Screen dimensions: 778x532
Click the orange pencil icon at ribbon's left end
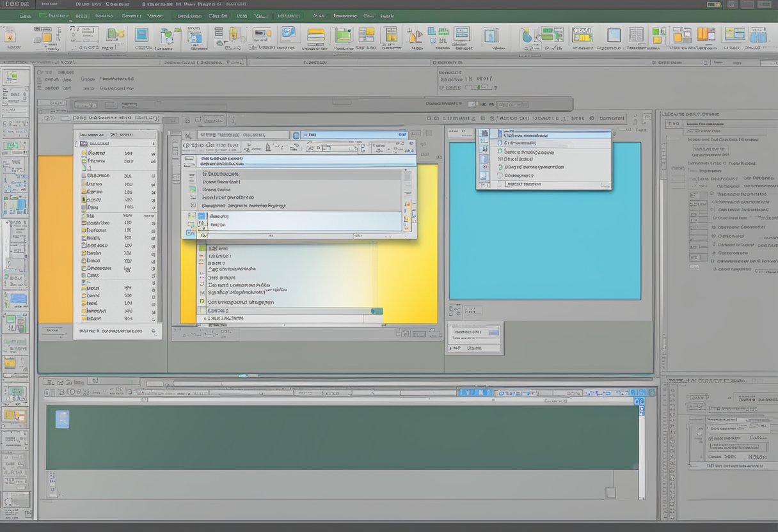pyautogui.click(x=11, y=36)
